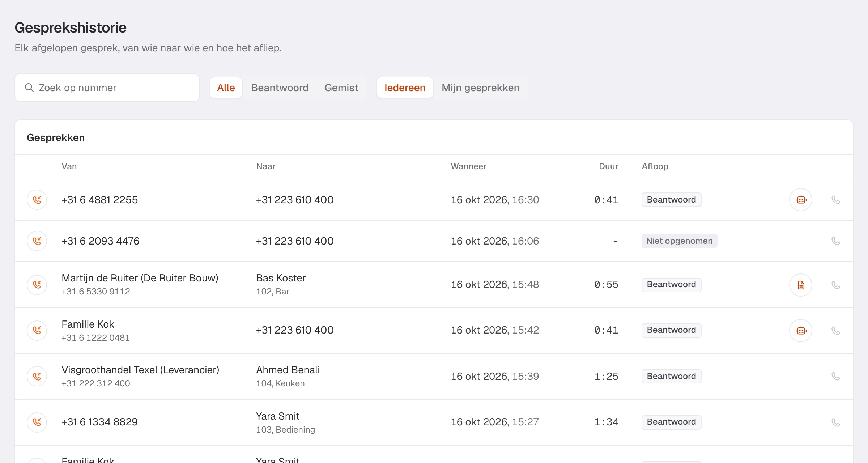Click Beantwoord badge on the 15:48 call
The image size is (868, 463).
(x=671, y=285)
